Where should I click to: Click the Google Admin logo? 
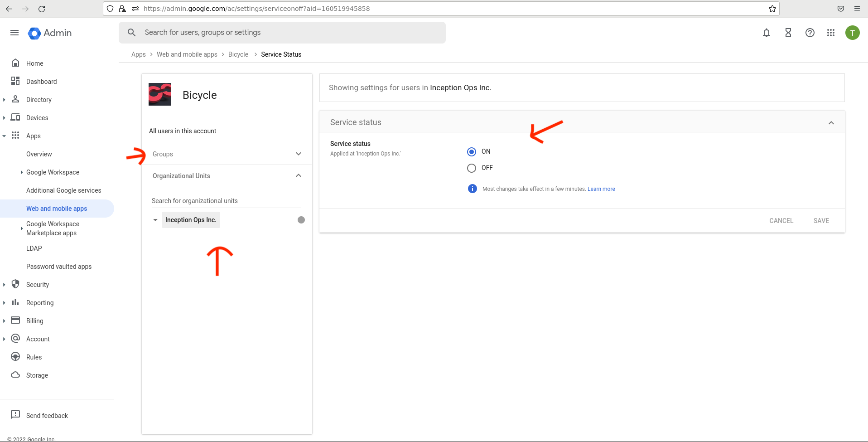click(x=50, y=33)
